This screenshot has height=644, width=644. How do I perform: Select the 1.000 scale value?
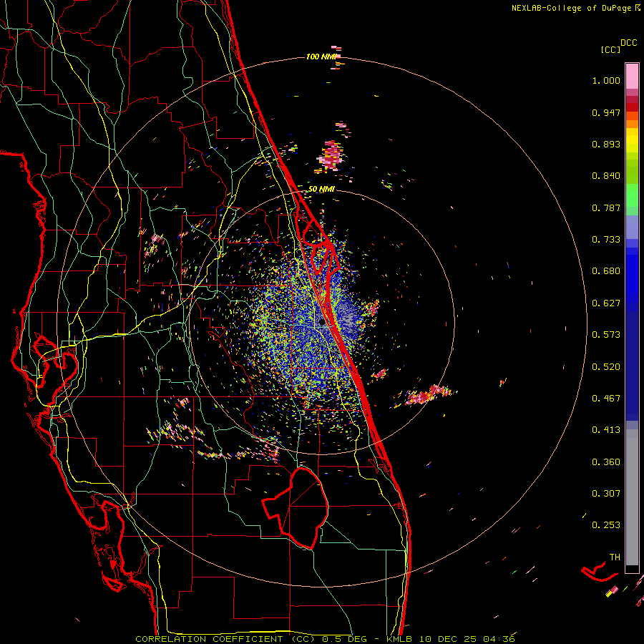click(x=606, y=80)
